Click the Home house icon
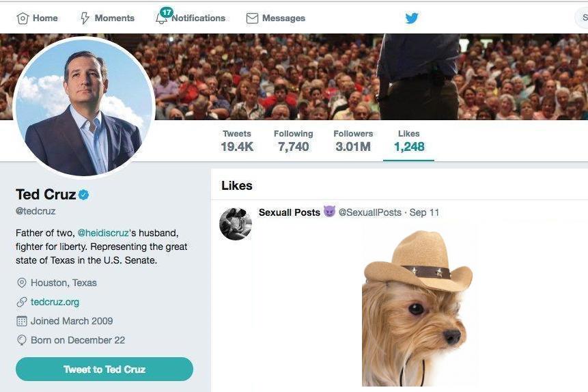The image size is (588, 392). point(23,18)
